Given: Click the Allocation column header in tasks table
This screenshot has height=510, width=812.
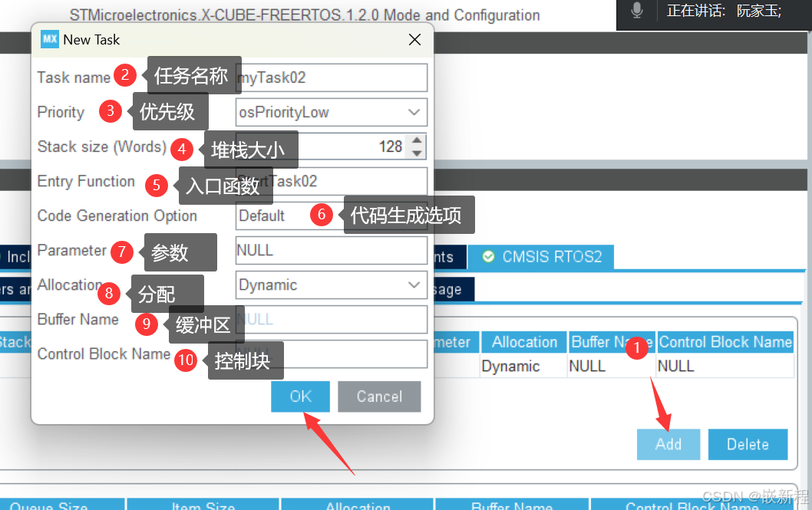Looking at the screenshot, I should click(524, 342).
